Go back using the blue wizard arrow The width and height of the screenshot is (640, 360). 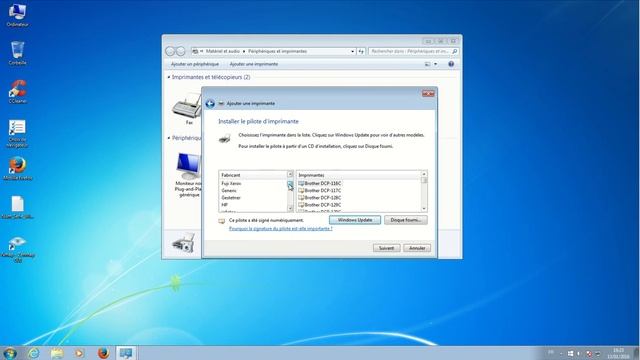210,104
